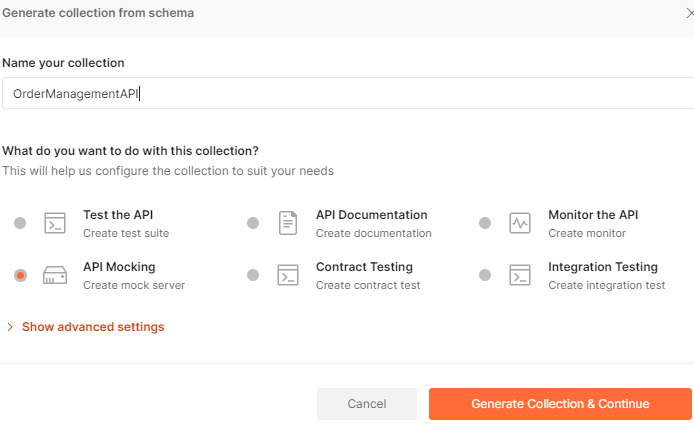Image resolution: width=694 pixels, height=432 pixels.
Task: Click the Monitor the API label
Action: pos(593,215)
